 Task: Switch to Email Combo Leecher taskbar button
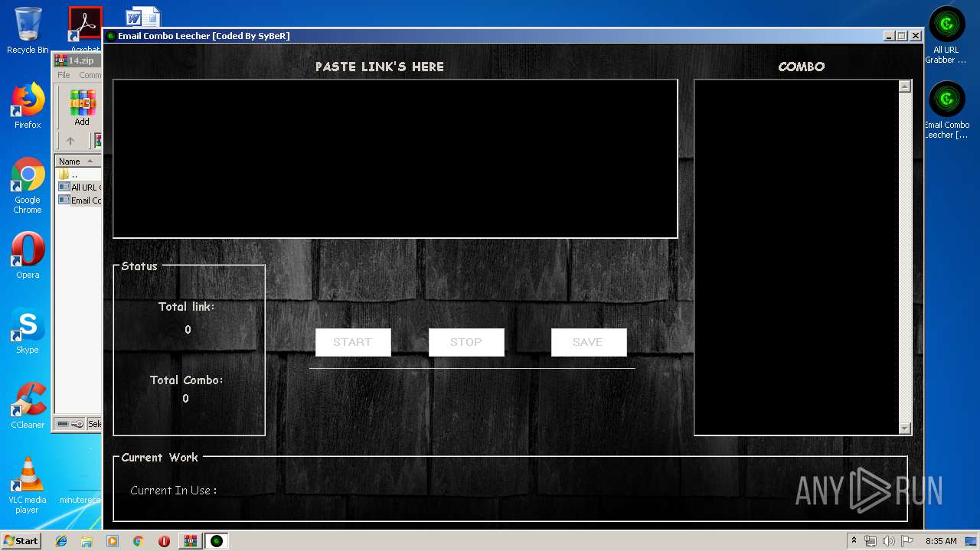click(217, 541)
